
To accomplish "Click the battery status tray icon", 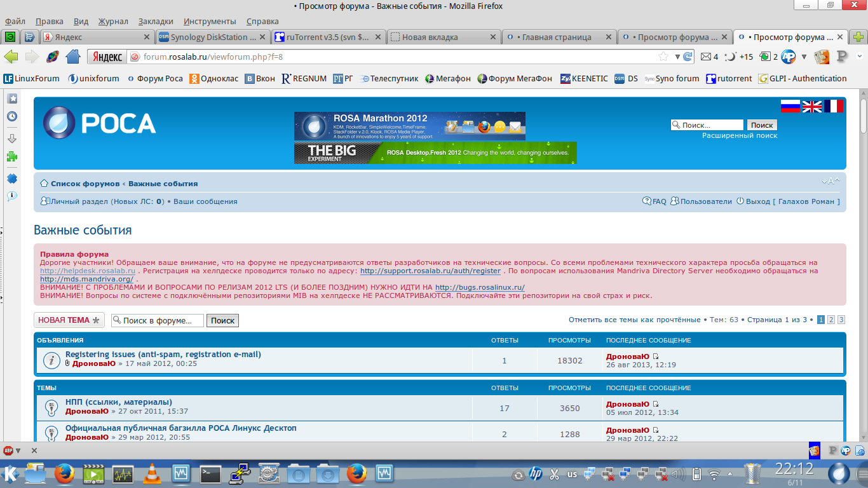I will point(696,474).
